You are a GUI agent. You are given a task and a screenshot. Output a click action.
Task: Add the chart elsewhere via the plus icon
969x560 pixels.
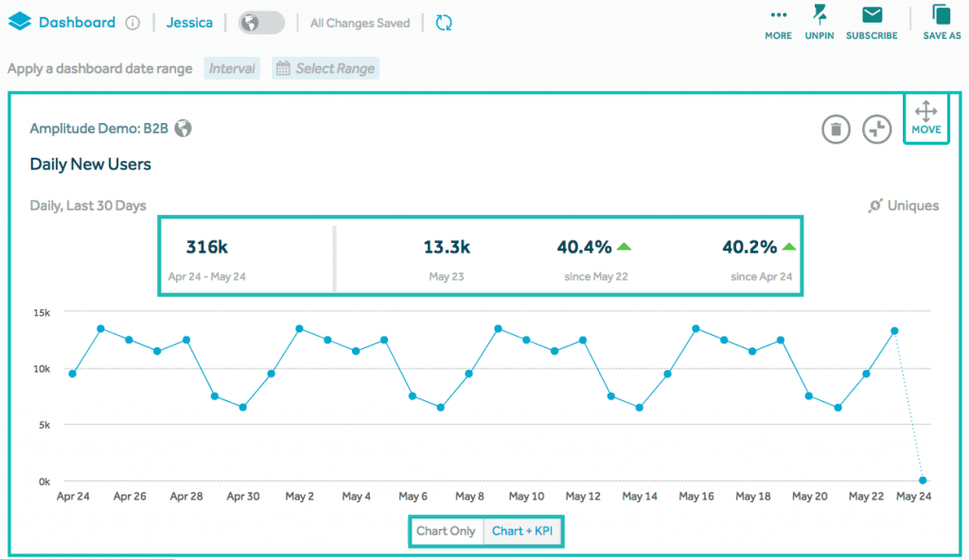[x=876, y=129]
